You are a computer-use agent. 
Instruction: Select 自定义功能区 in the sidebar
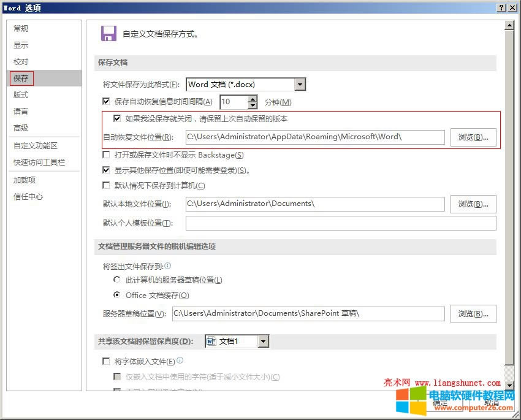pos(36,145)
